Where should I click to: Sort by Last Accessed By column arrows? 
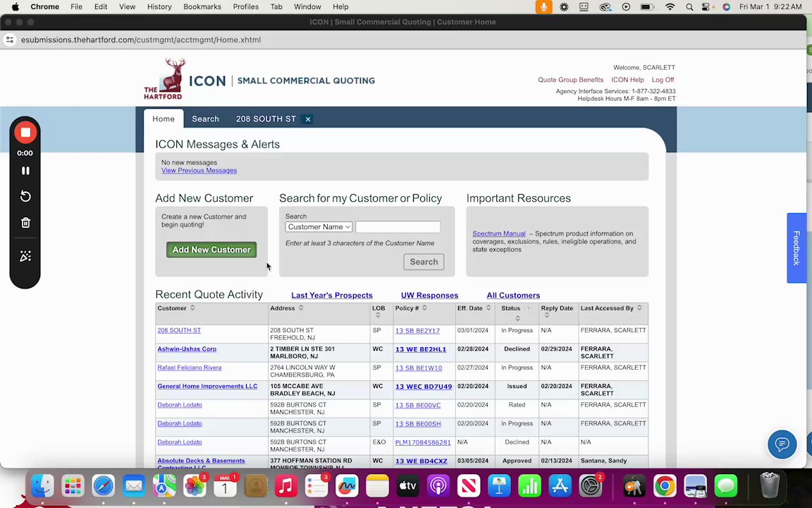point(639,308)
